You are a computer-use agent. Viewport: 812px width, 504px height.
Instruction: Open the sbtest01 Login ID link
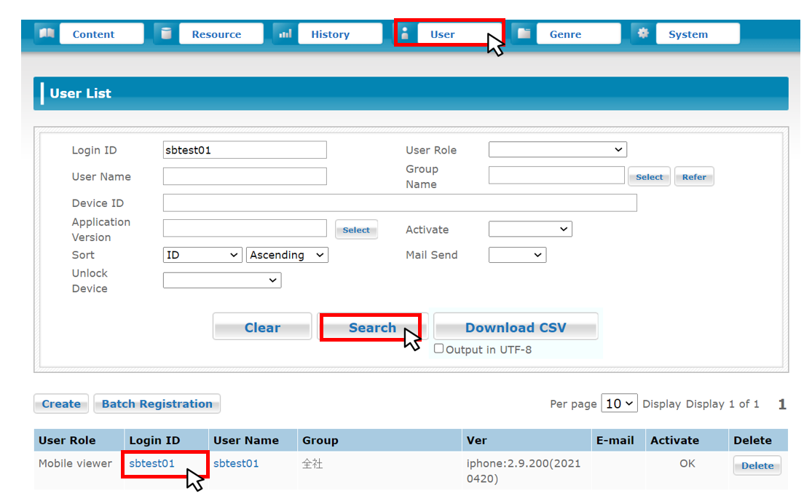click(x=151, y=463)
